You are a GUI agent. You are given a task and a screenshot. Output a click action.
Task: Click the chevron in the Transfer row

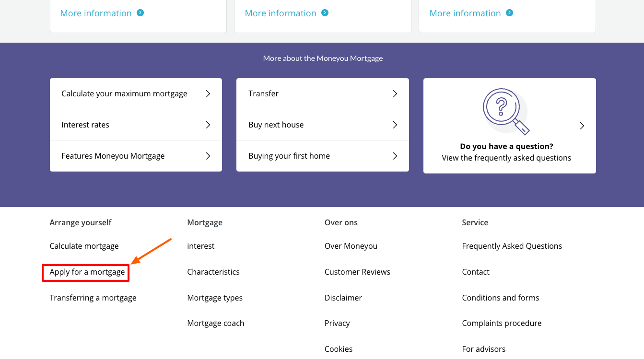pyautogui.click(x=395, y=94)
